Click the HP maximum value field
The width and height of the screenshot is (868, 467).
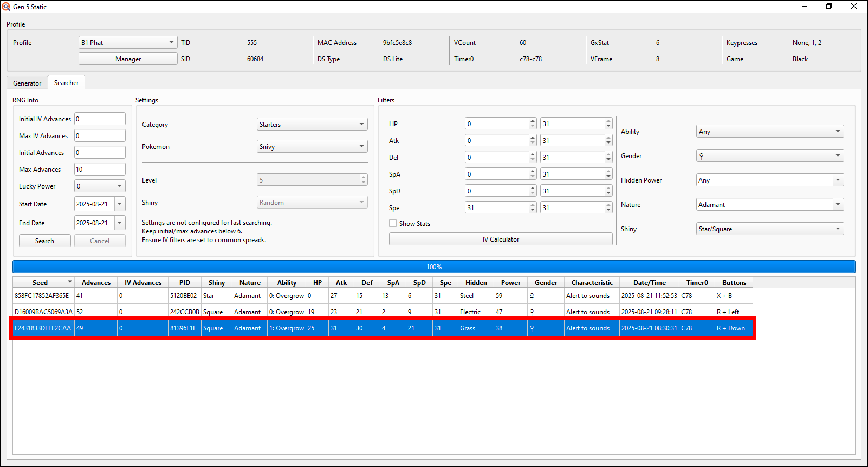coord(572,124)
